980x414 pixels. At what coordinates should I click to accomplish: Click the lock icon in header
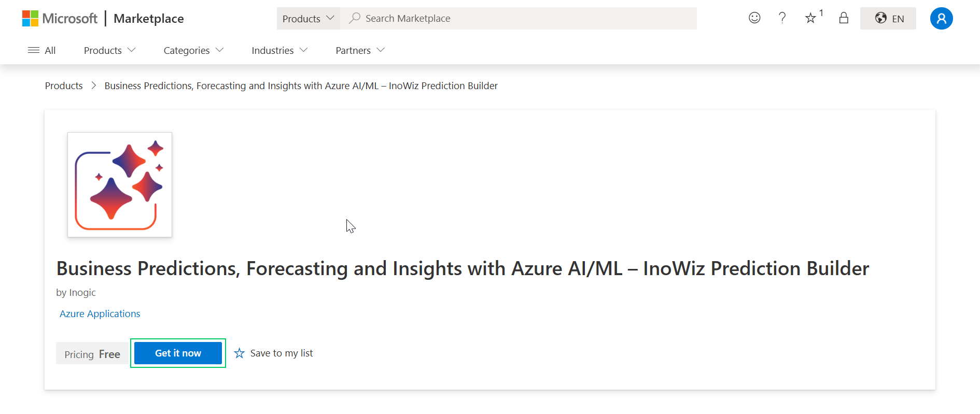[844, 18]
